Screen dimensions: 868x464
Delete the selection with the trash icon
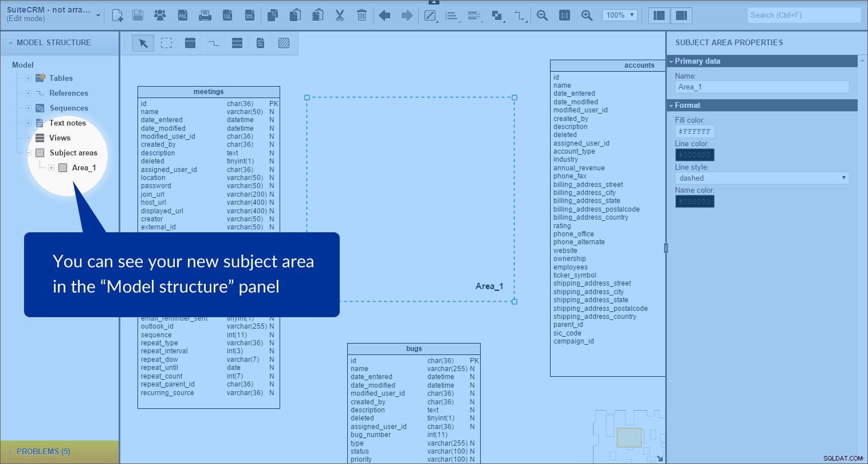pyautogui.click(x=362, y=15)
